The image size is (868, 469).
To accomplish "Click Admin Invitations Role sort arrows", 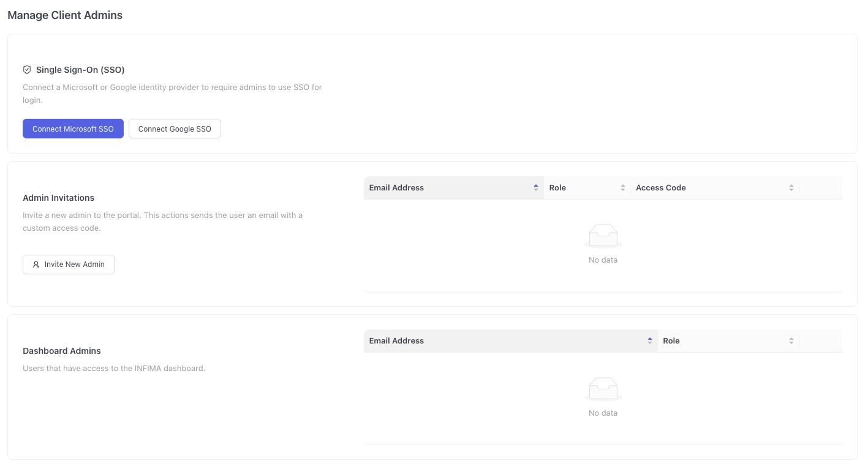I will point(623,188).
